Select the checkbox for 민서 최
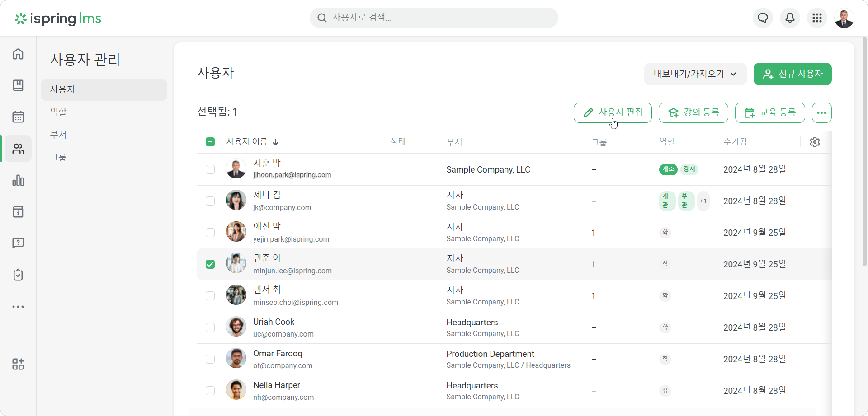Image resolution: width=868 pixels, height=416 pixels. 210,296
